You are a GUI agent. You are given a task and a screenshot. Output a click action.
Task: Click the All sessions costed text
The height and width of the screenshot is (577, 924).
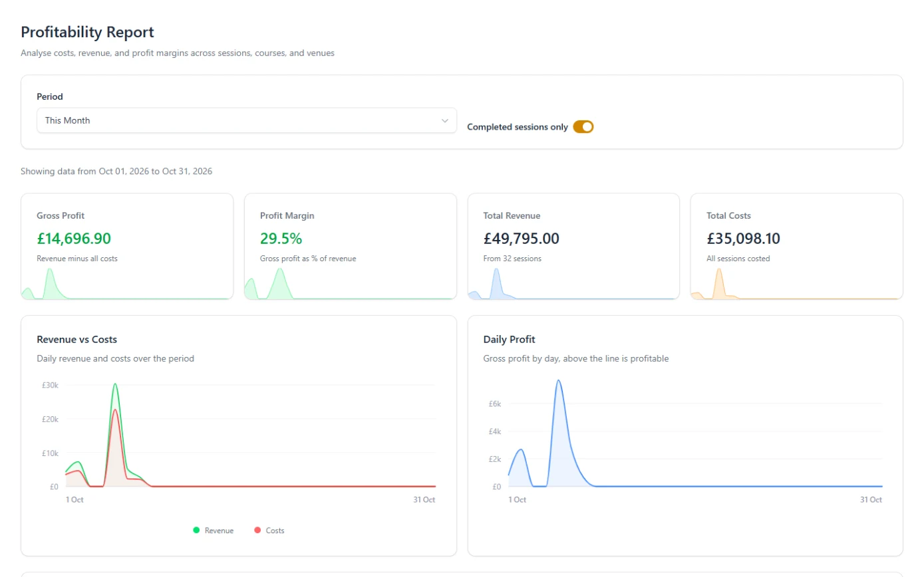[738, 259]
